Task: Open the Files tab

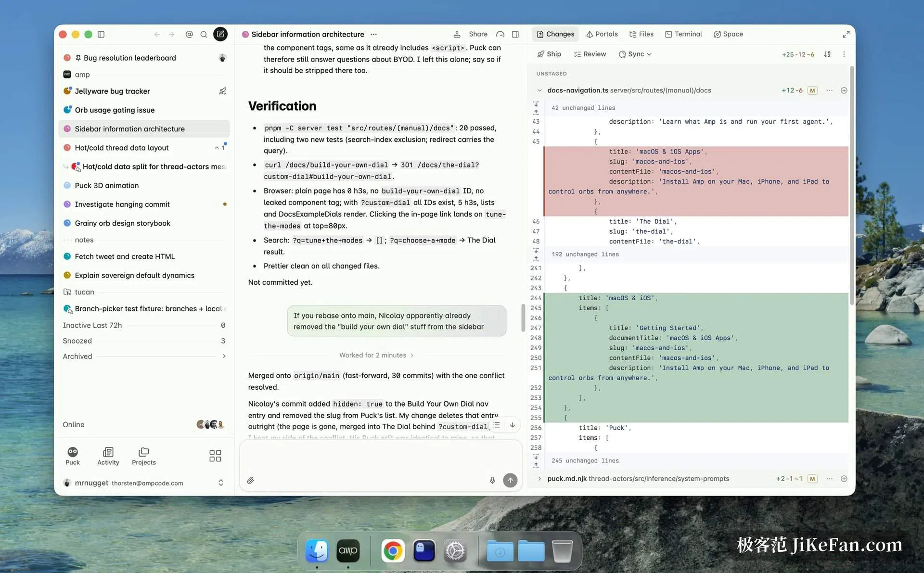Action: (641, 34)
